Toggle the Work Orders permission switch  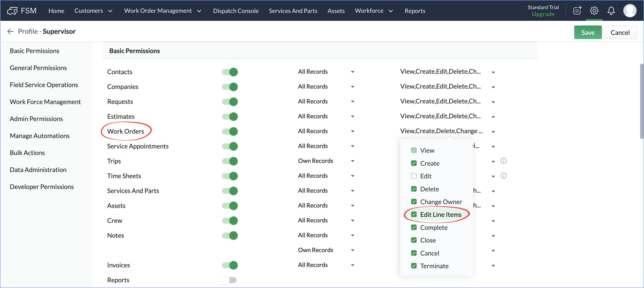[230, 131]
